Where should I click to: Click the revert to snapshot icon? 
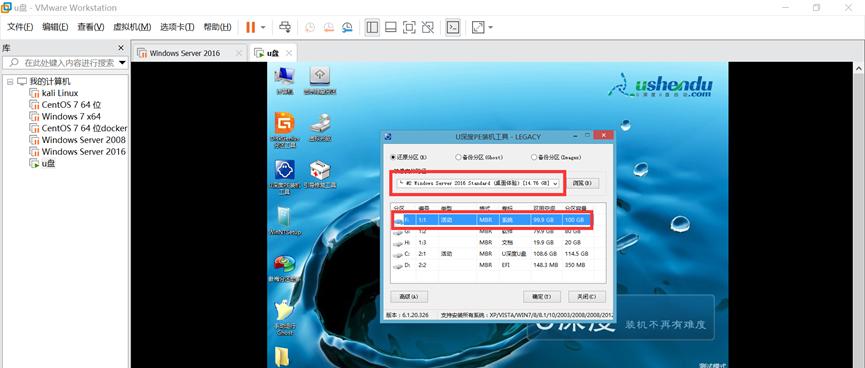pos(329,27)
